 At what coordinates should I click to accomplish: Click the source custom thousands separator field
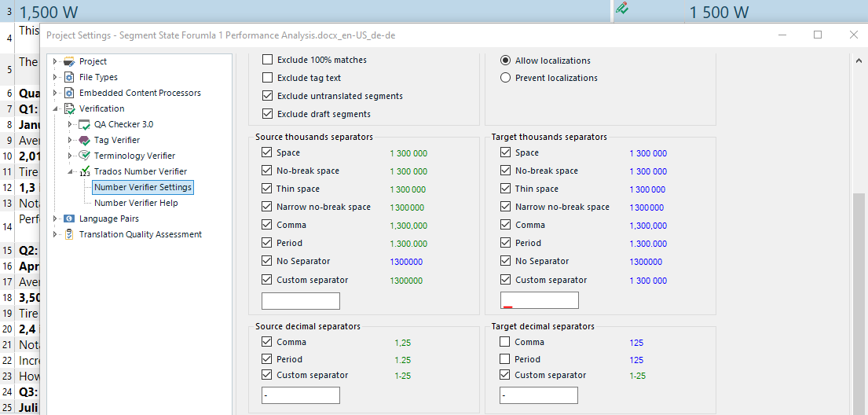[300, 301]
